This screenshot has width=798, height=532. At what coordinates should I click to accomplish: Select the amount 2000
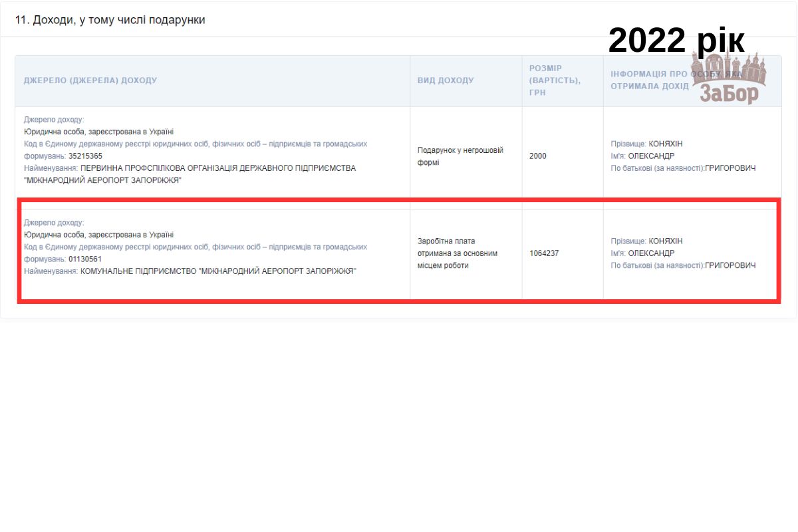pos(538,156)
